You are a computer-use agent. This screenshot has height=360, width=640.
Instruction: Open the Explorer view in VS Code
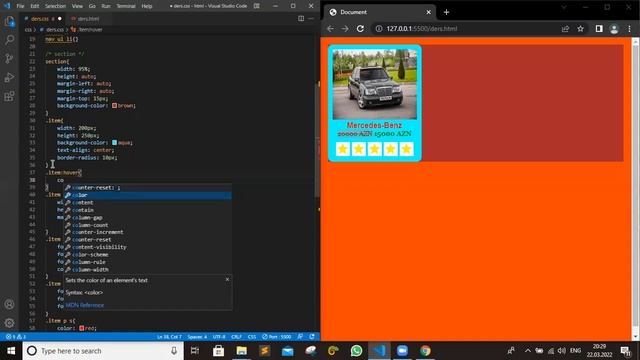tap(9, 21)
